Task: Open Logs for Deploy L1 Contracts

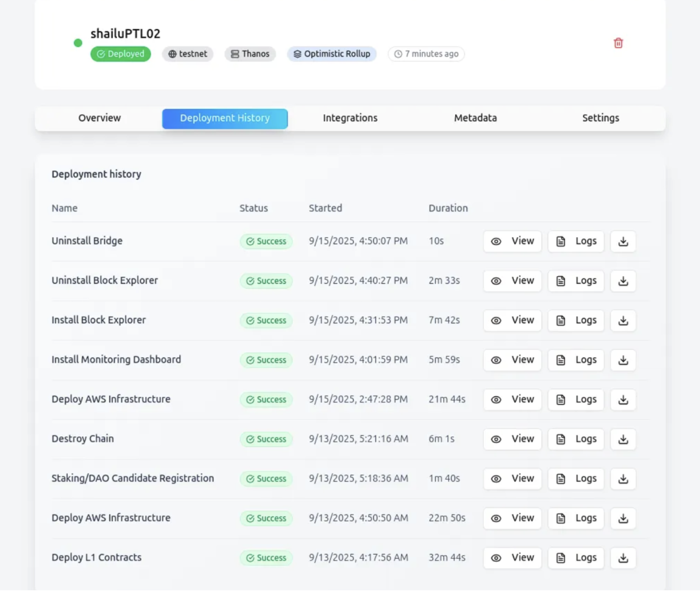Action: pos(576,558)
